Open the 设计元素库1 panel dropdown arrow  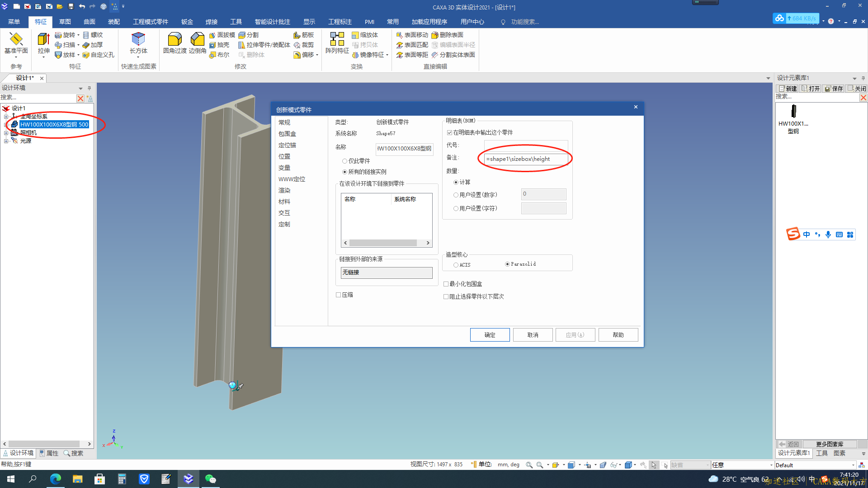pos(854,78)
